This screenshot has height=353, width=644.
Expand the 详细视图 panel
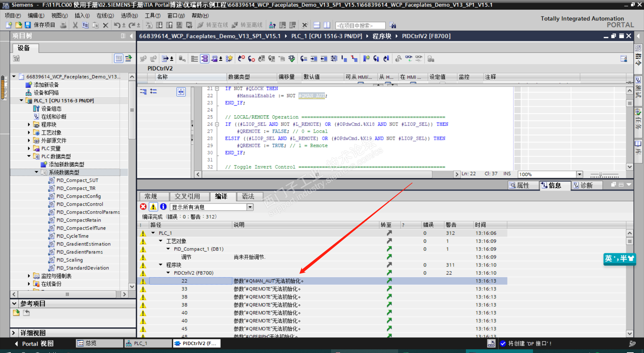tap(14, 333)
